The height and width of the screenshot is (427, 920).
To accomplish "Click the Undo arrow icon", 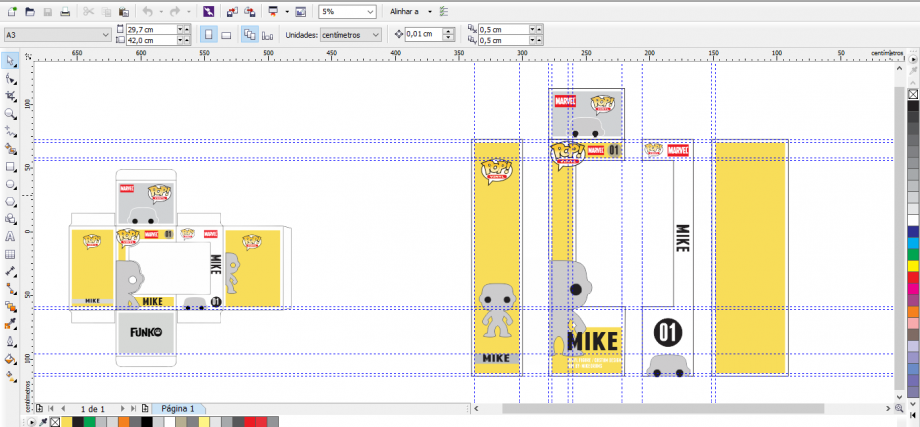I will pos(148,12).
